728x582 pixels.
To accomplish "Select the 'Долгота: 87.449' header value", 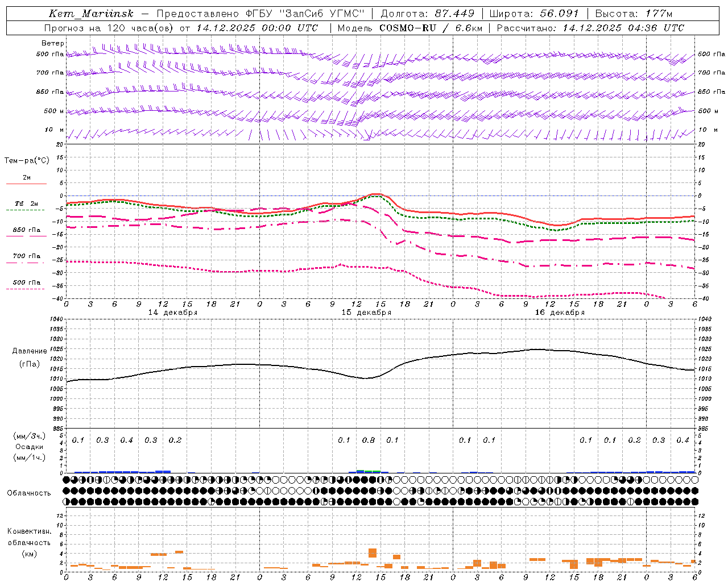I will point(427,14).
